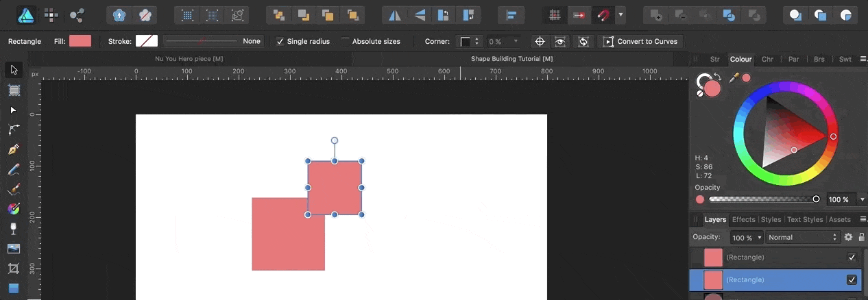Select the Pencil tool

click(x=14, y=169)
